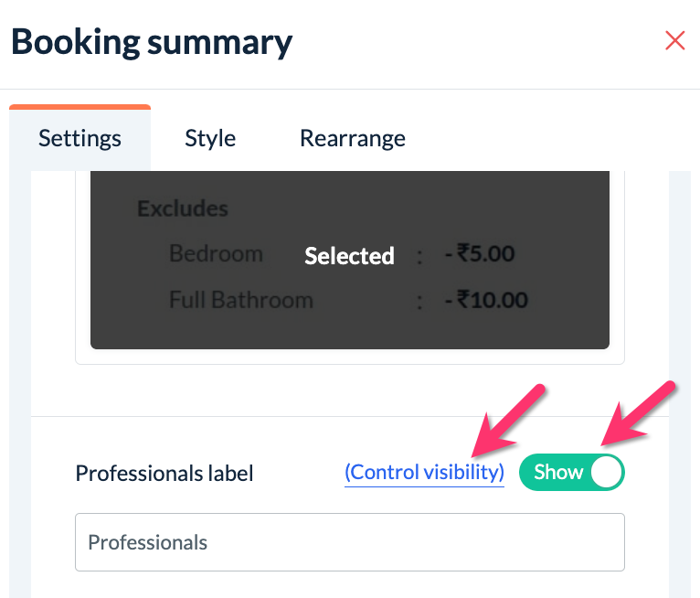Switch to the Style tab
This screenshot has width=700, height=598.
point(210,138)
